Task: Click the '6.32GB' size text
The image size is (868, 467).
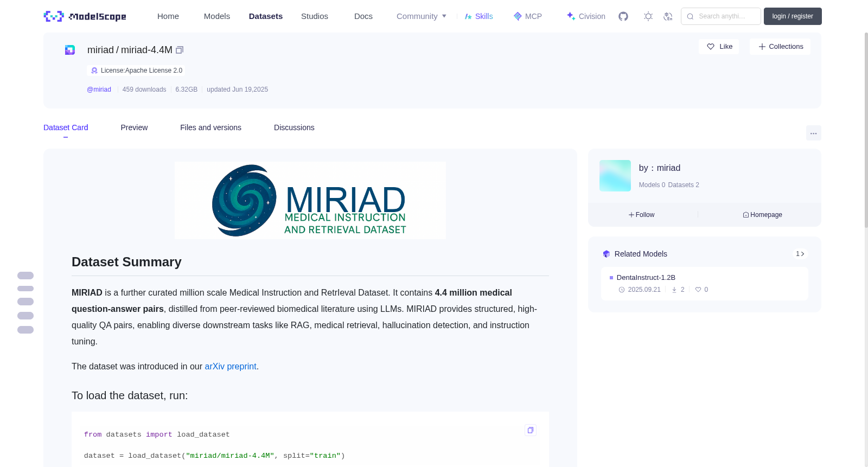Action: pos(187,89)
